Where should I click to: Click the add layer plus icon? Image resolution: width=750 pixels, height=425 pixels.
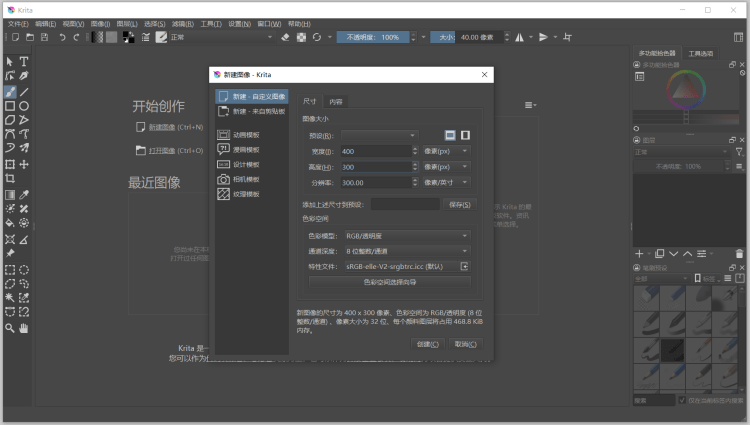click(639, 254)
